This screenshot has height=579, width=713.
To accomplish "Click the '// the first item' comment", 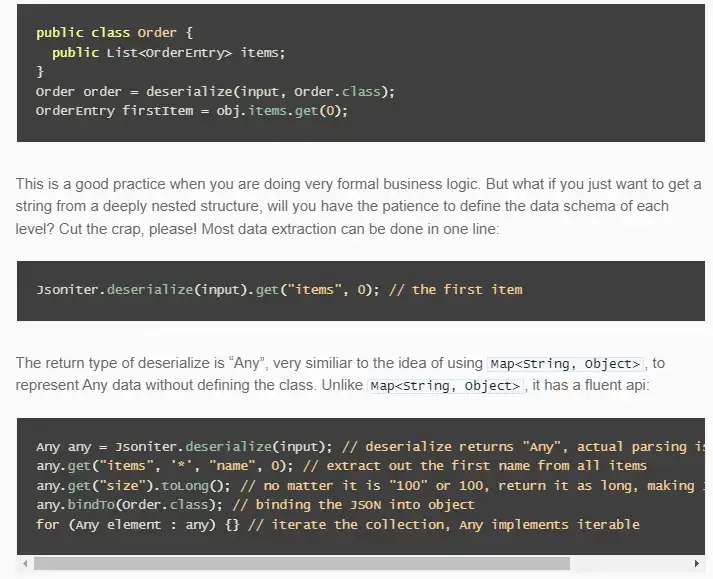I will click(x=455, y=290).
